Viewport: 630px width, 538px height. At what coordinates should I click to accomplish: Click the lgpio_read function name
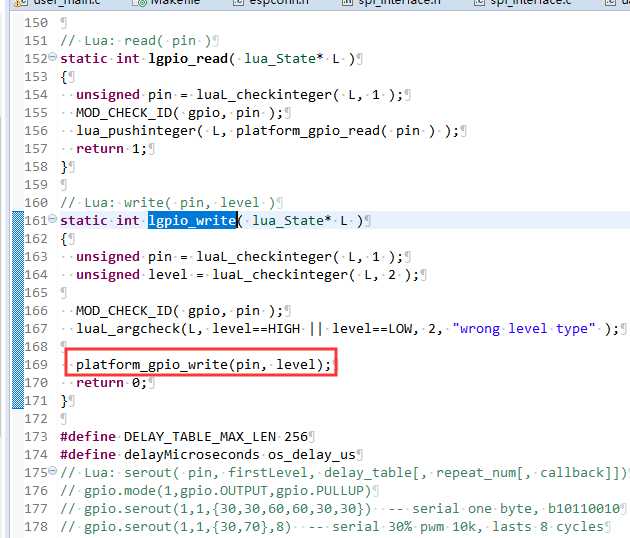[x=188, y=59]
